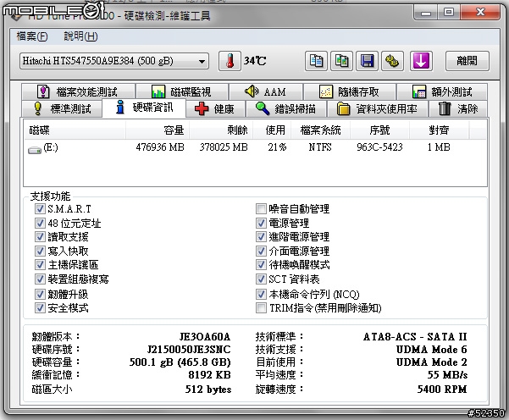Select the 476936 MB capacity cell
The height and width of the screenshot is (420, 509).
[x=160, y=147]
